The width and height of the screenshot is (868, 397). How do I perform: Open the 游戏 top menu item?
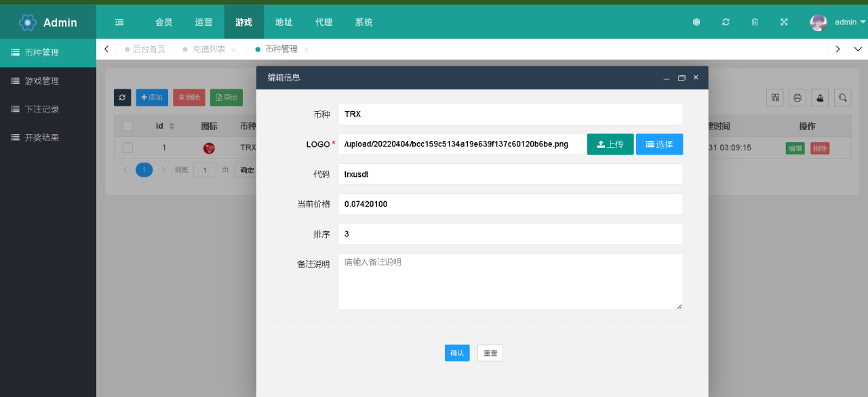[x=243, y=22]
